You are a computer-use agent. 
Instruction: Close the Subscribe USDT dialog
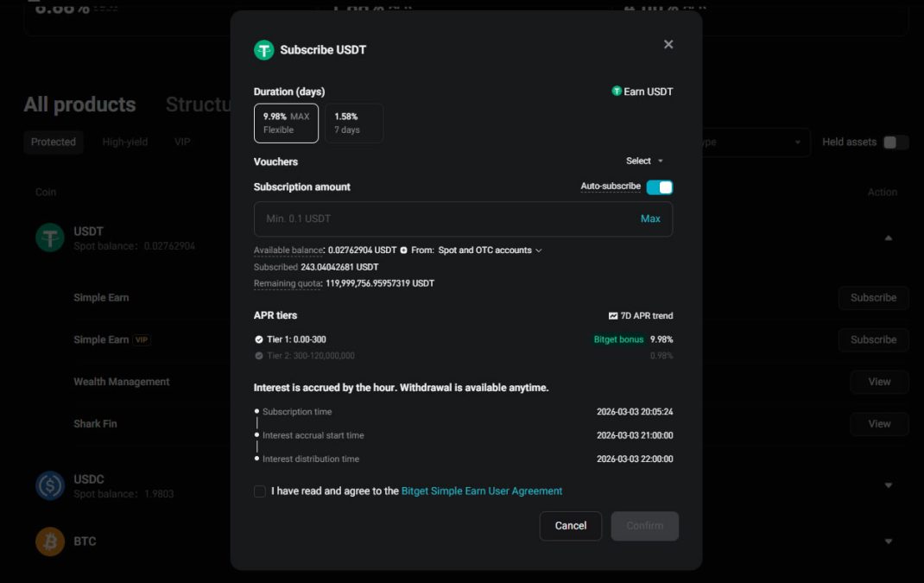[x=668, y=44]
